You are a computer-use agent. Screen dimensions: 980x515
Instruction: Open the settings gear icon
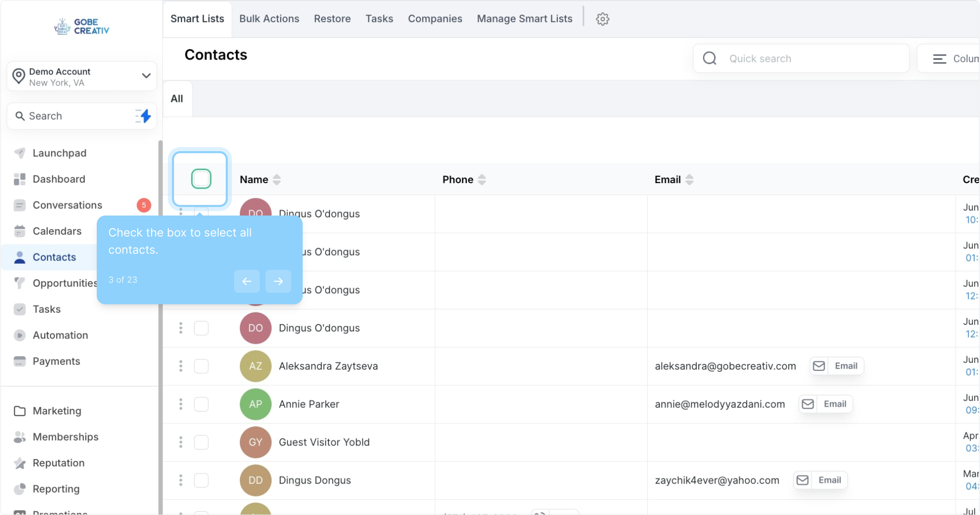[602, 19]
